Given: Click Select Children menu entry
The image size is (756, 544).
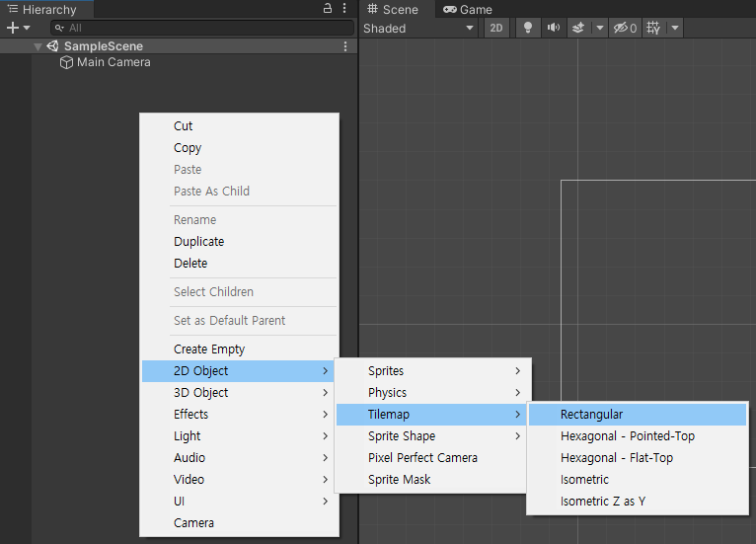Looking at the screenshot, I should click(239, 292).
